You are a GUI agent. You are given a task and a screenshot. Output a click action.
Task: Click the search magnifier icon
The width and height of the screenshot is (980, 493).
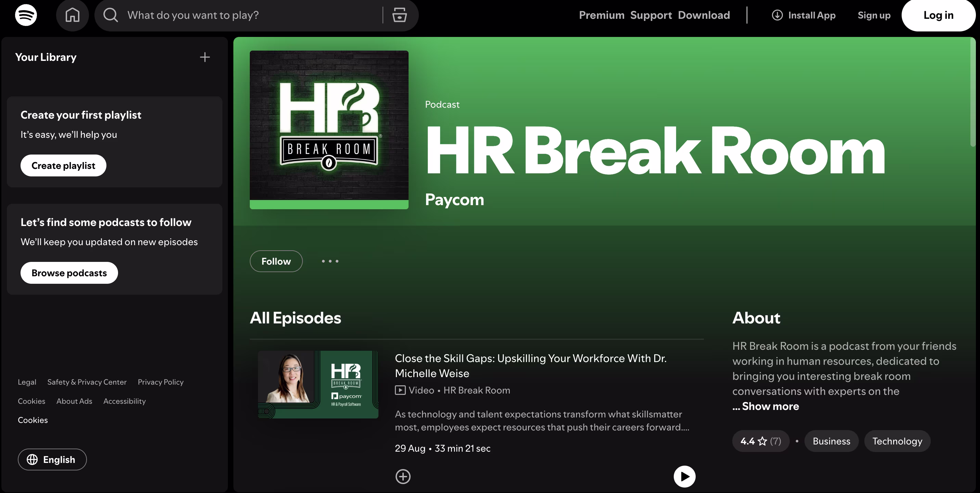(111, 15)
